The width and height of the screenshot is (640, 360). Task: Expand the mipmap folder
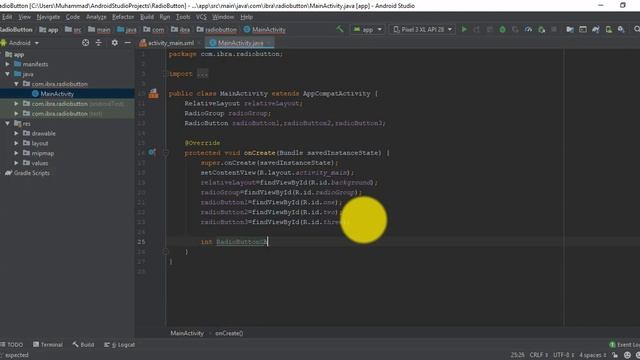click(x=16, y=153)
